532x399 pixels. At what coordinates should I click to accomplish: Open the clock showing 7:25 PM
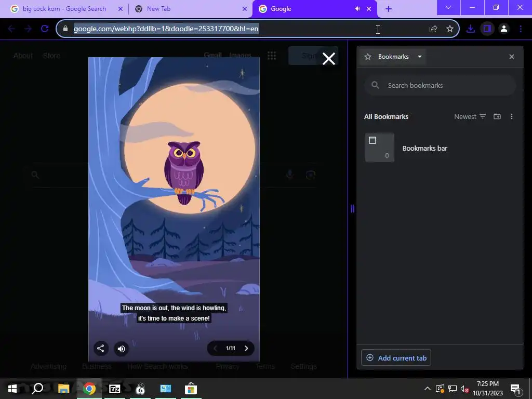488,389
